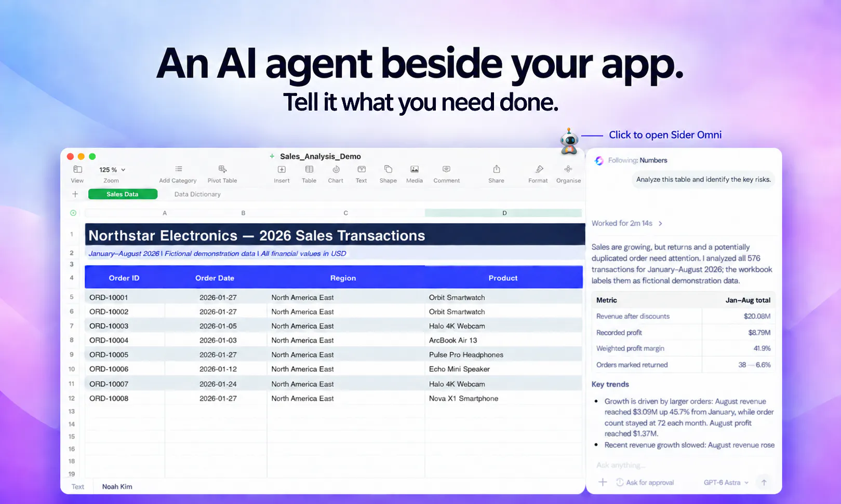Click the Sales_Analysis_Demo document title
This screenshot has width=841, height=504.
[321, 156]
